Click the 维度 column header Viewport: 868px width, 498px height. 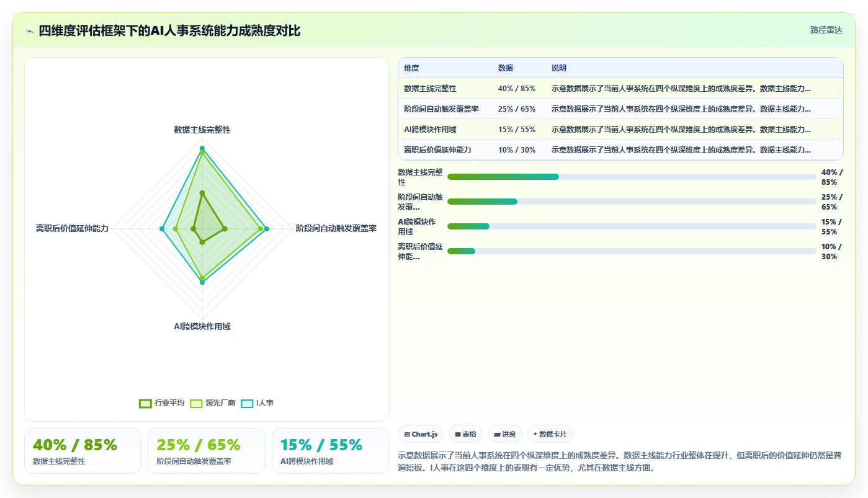pos(411,68)
